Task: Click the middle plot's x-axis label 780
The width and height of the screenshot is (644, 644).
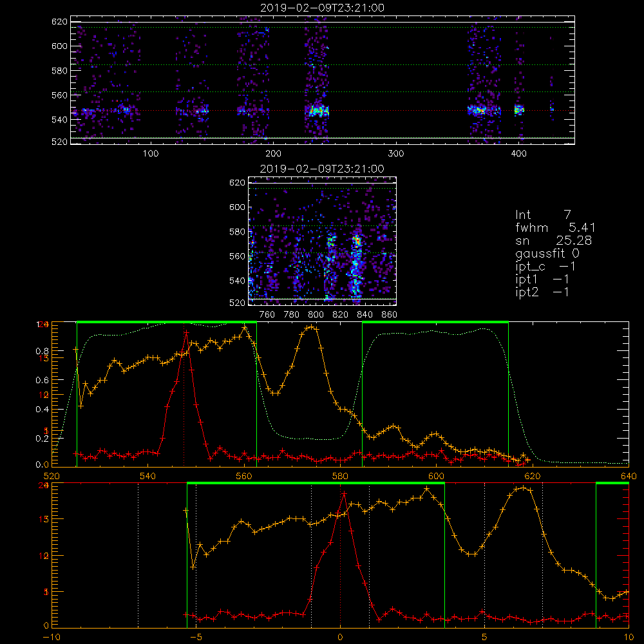Action: pyautogui.click(x=292, y=315)
